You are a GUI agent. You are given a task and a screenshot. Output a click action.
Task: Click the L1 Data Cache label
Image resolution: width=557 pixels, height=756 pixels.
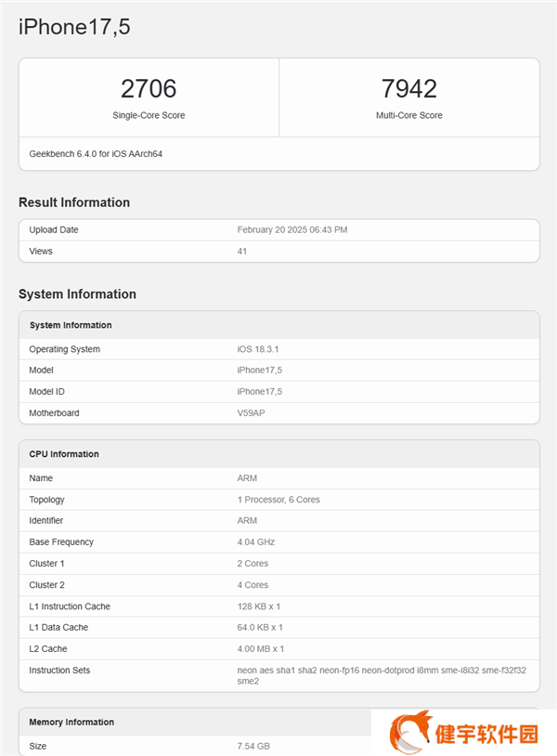58,627
